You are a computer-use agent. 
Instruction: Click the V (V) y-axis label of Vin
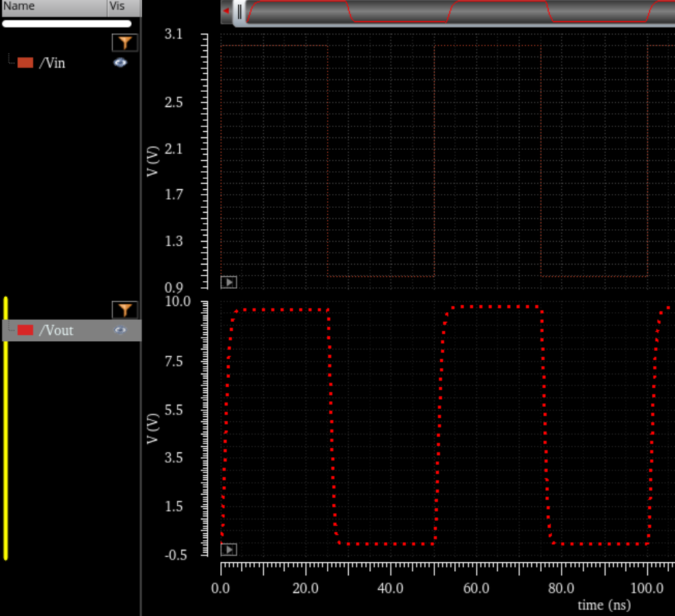coord(154,161)
